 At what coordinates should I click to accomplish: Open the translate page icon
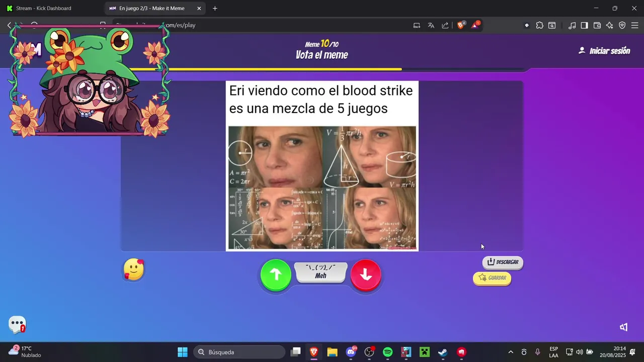(431, 25)
